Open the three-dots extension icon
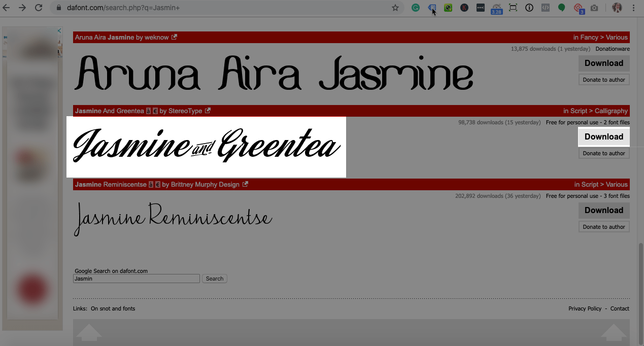 tap(481, 8)
